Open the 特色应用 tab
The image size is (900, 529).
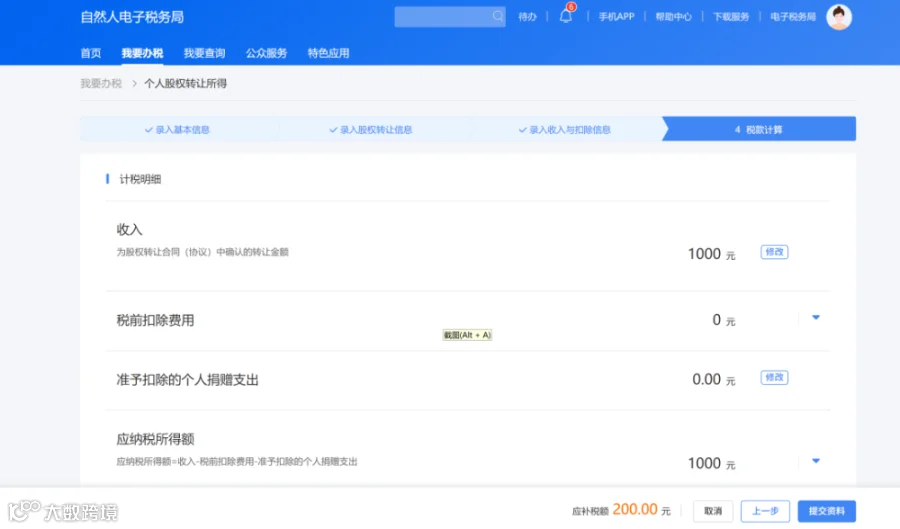pyautogui.click(x=328, y=53)
